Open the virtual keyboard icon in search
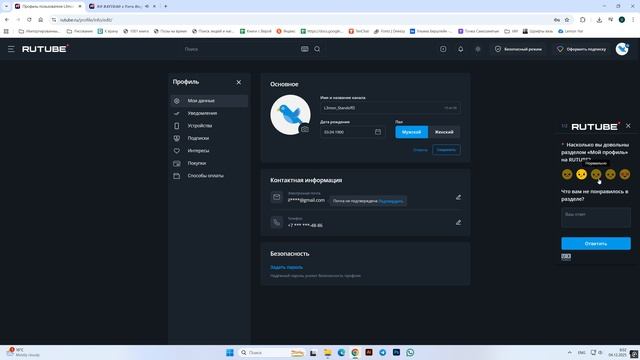 pos(305,49)
